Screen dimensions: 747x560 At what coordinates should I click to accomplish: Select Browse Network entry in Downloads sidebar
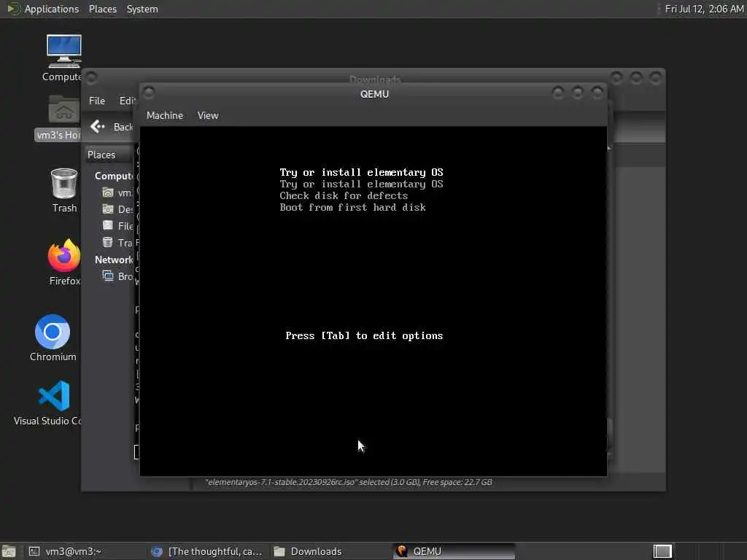click(x=117, y=276)
